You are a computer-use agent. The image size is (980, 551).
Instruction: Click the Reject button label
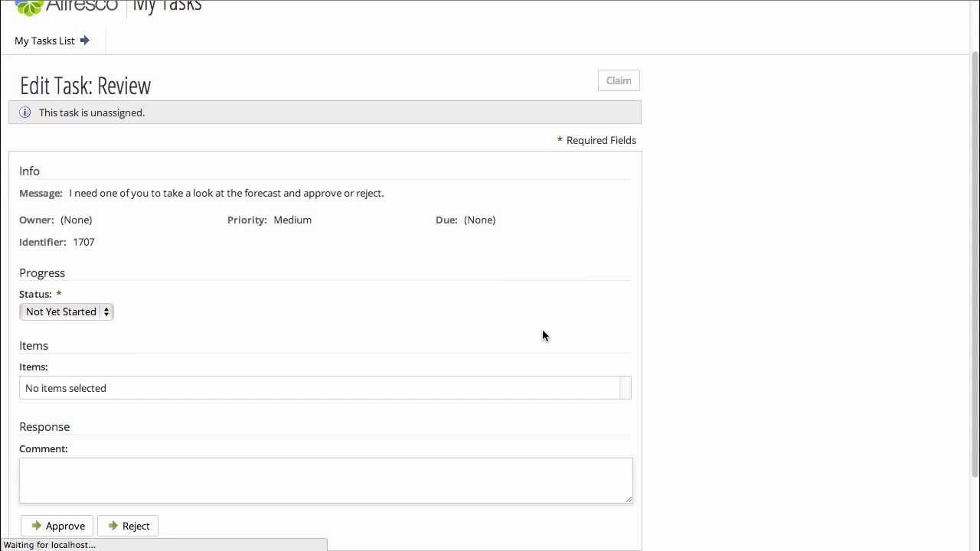[136, 526]
